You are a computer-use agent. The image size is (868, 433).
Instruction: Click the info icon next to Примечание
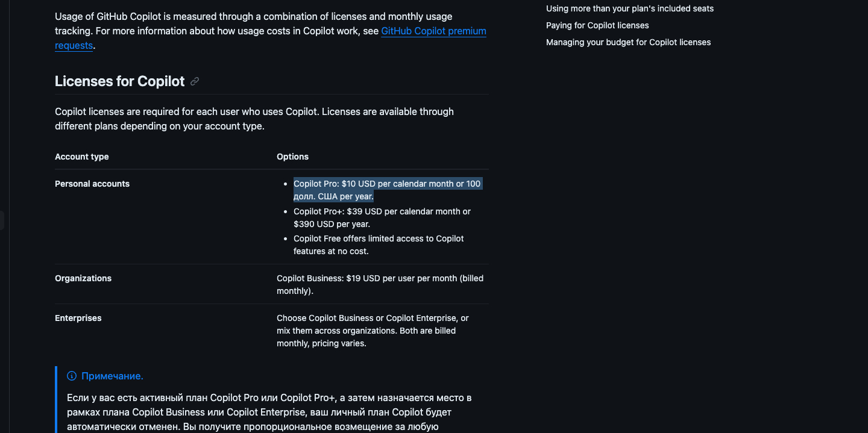click(x=72, y=376)
